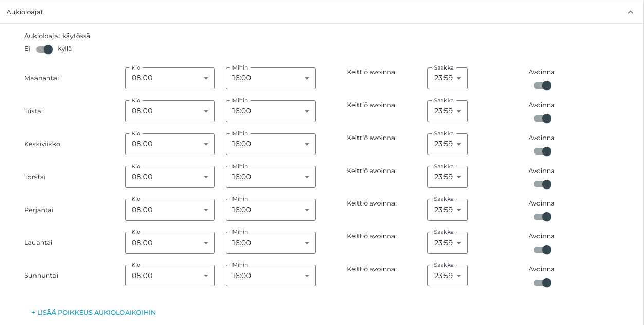
Task: Open Sunnuntai kitchen Saakka dropdown
Action: pyautogui.click(x=447, y=276)
